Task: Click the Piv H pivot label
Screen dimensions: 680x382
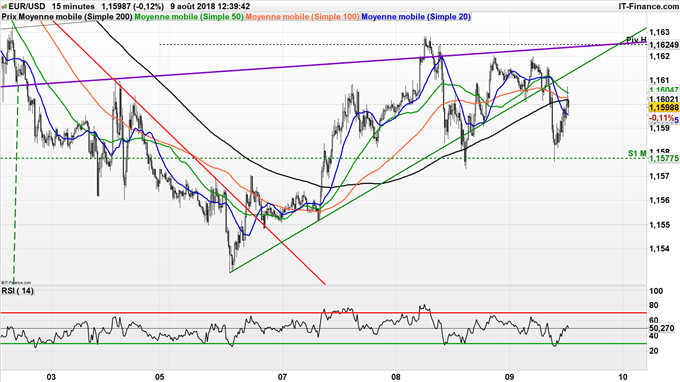Action: [x=636, y=40]
